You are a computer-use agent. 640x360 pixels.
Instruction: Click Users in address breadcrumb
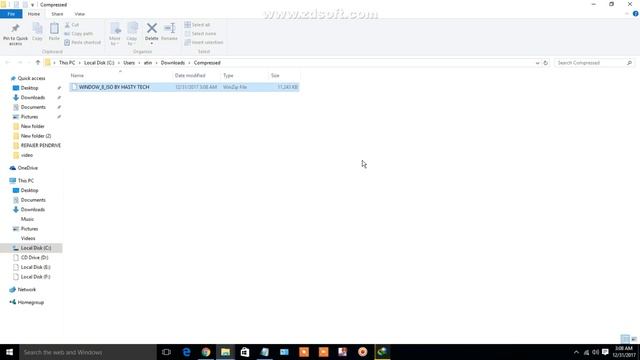[x=129, y=63]
